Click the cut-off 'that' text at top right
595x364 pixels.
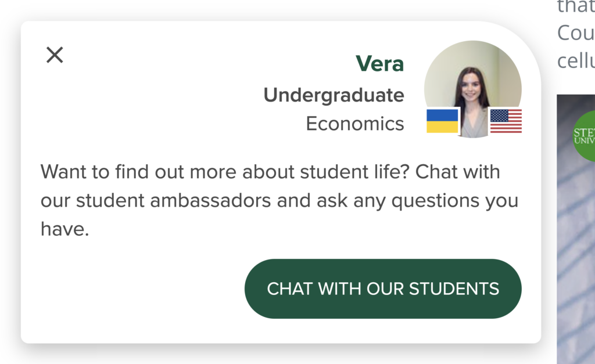[x=576, y=7]
